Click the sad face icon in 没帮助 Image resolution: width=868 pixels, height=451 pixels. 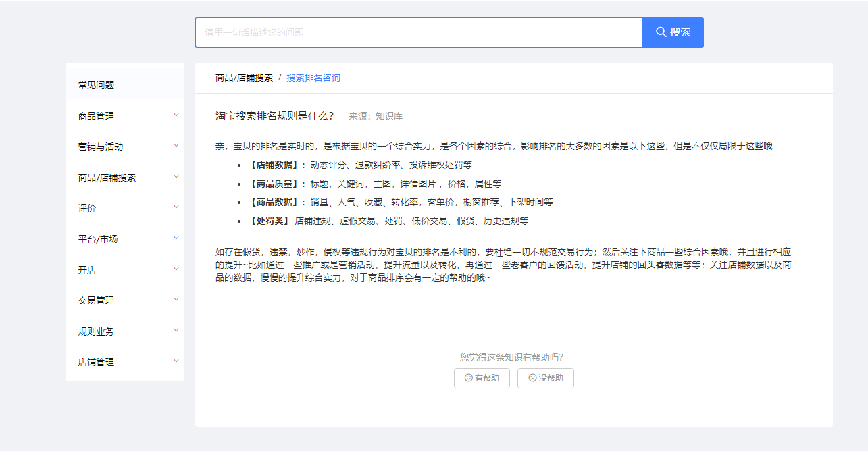coord(532,378)
